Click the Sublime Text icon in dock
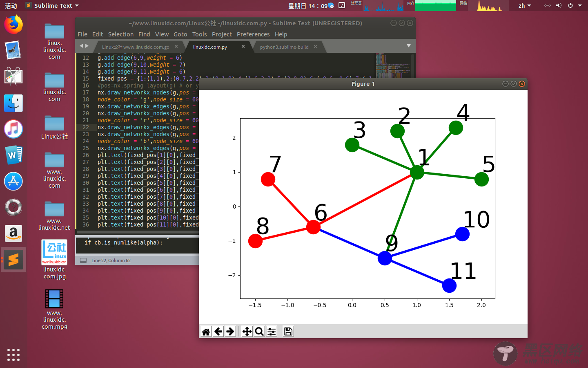 (13, 260)
